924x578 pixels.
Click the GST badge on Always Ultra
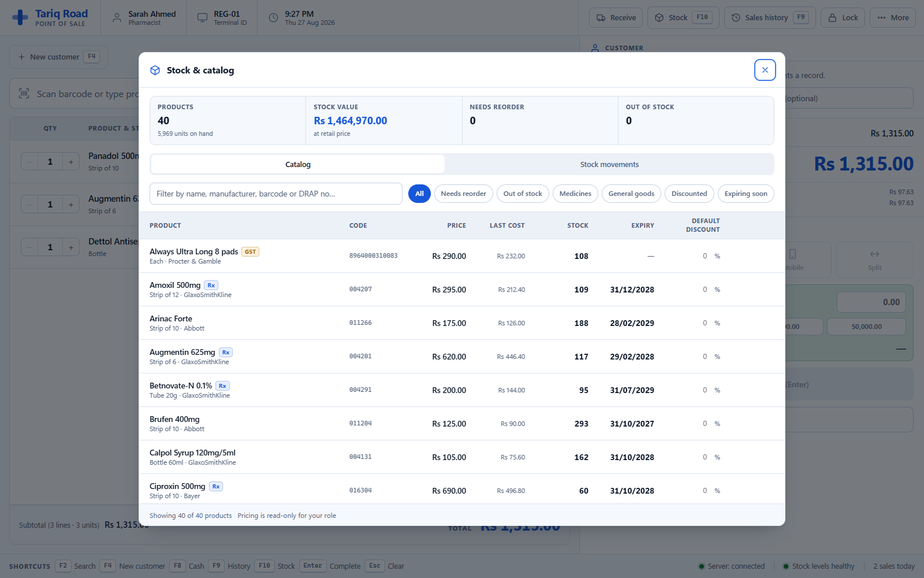click(x=250, y=252)
